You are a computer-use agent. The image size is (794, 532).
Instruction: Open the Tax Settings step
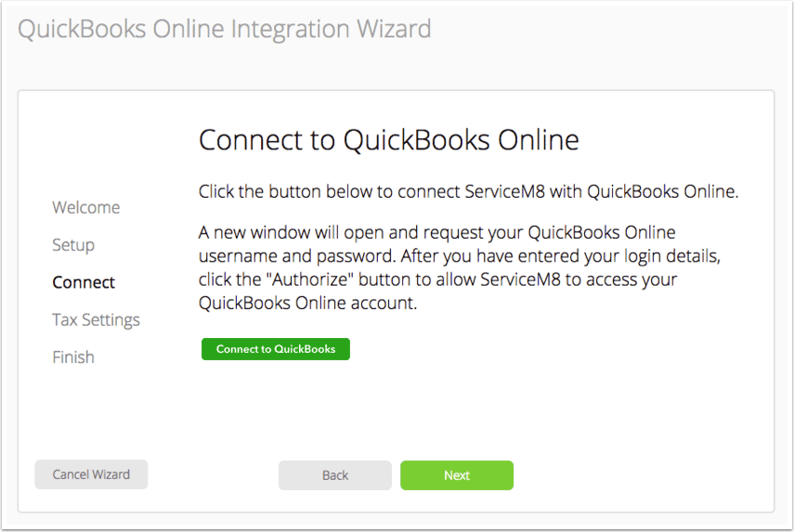coord(97,320)
